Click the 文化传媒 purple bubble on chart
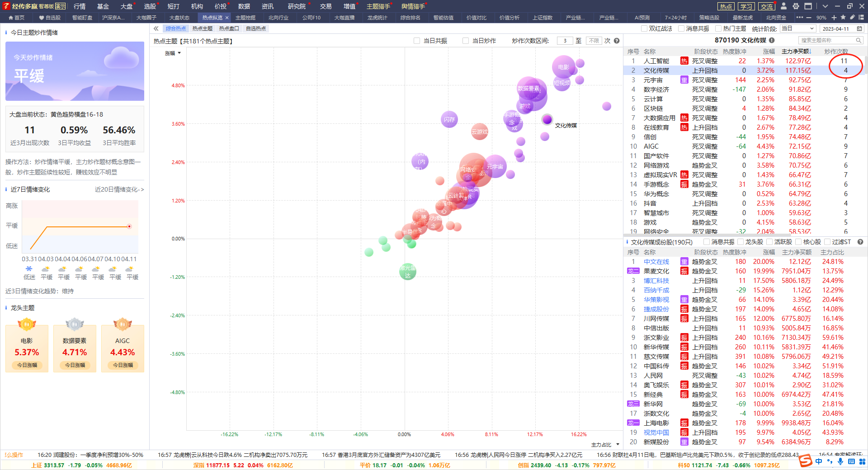The height and width of the screenshot is (470, 868). [x=547, y=119]
